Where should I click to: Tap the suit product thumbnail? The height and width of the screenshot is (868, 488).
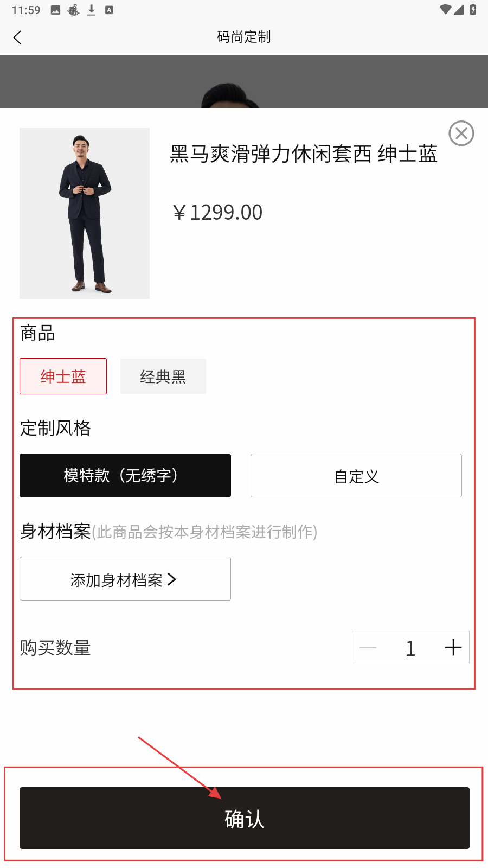(85, 213)
